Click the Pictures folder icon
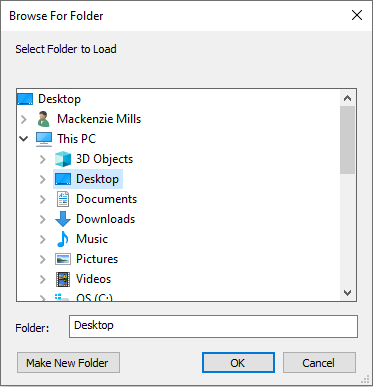 tap(63, 259)
